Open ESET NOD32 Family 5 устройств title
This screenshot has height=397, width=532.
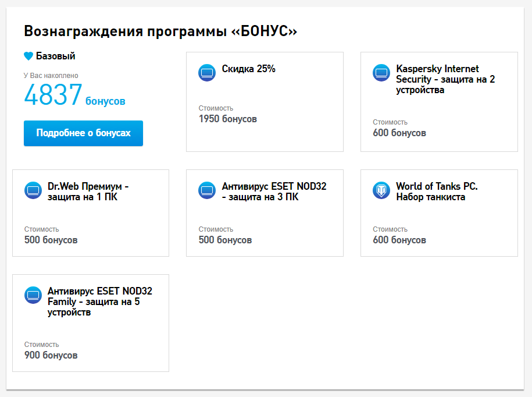pos(100,302)
